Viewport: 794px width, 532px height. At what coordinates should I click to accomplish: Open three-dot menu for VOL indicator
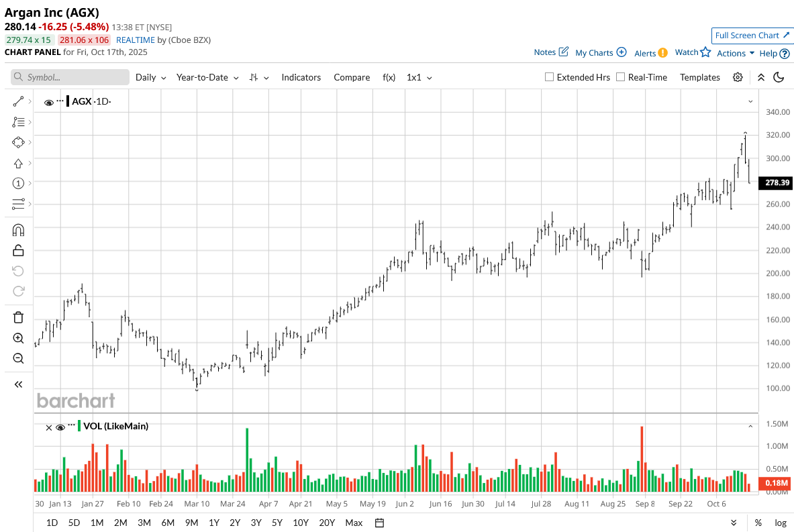tap(71, 425)
